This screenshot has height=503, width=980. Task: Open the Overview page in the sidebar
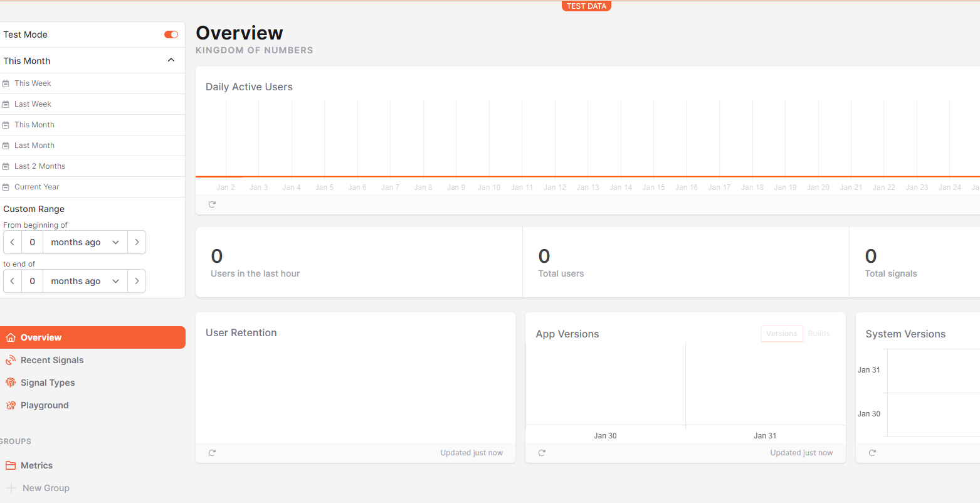(x=92, y=337)
